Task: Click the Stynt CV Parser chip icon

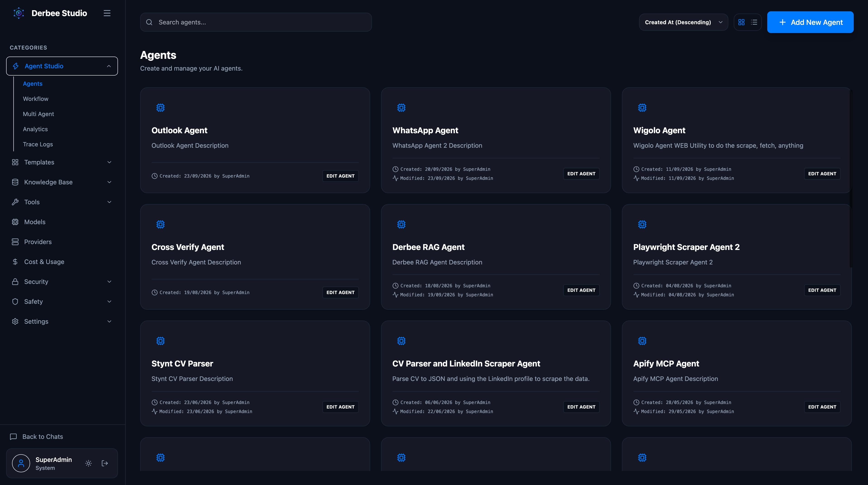Action: (160, 341)
